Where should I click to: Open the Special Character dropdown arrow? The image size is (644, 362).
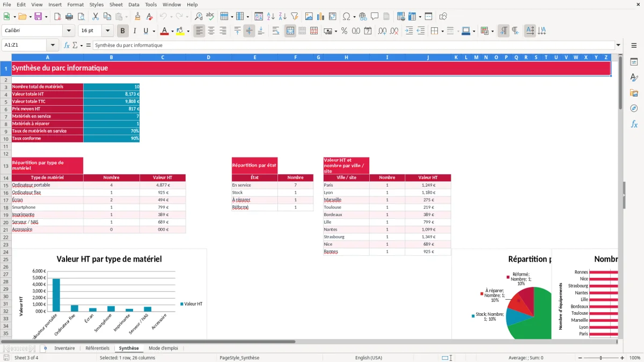(354, 17)
